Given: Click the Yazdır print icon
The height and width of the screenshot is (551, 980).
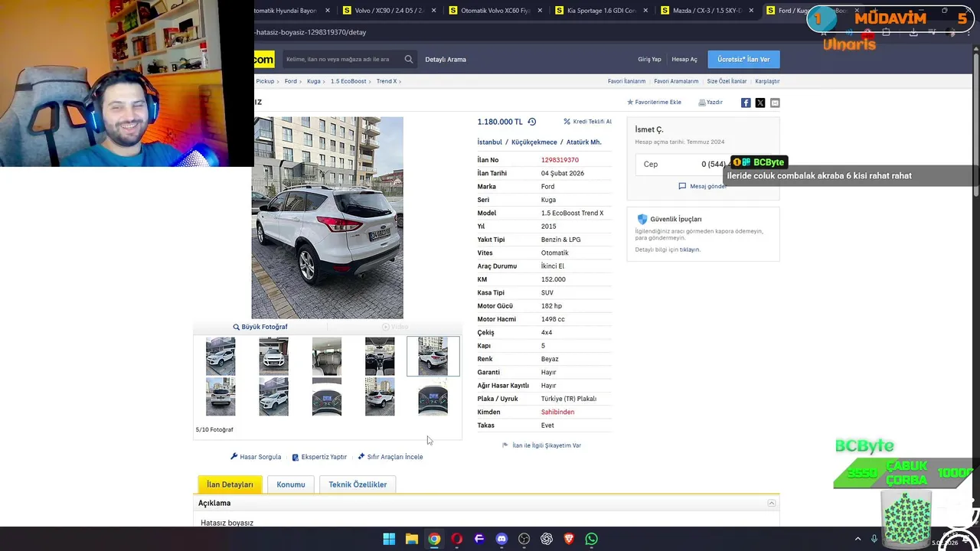Looking at the screenshot, I should 702,102.
